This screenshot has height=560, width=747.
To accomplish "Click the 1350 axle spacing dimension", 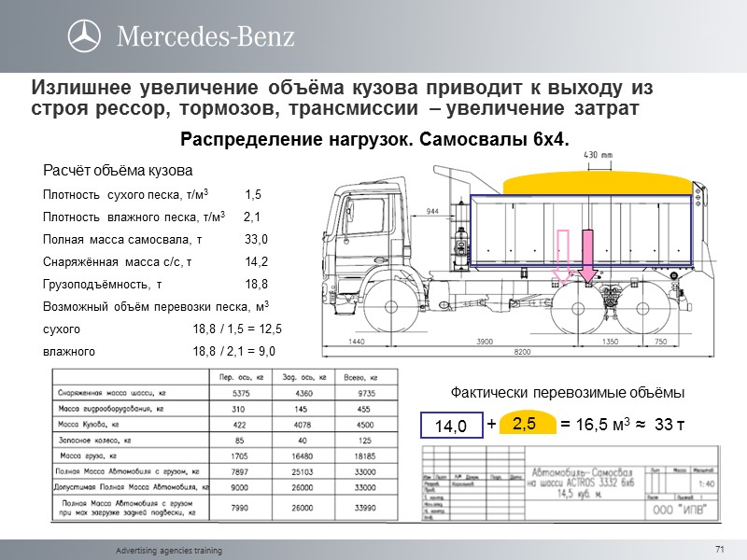I will 611,342.
